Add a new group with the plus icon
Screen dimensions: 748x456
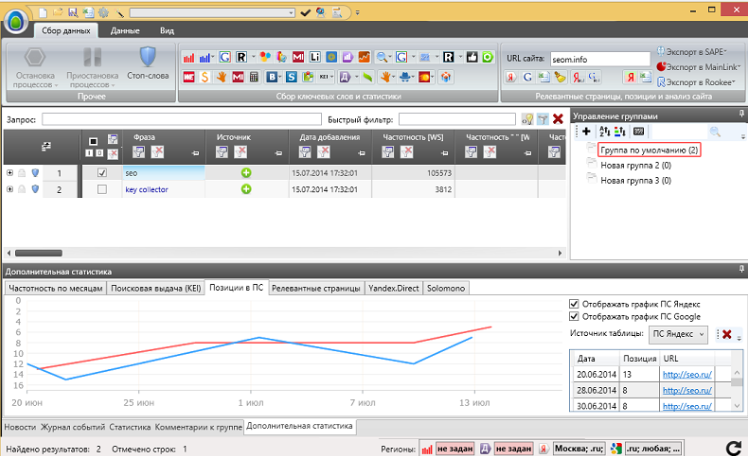pyautogui.click(x=586, y=132)
